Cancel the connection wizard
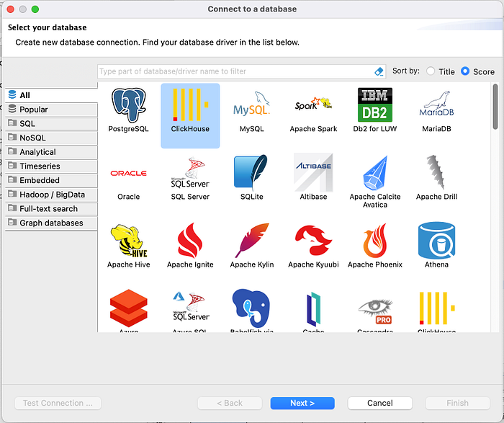Screen dimensions: 504x423 pyautogui.click(x=380, y=403)
